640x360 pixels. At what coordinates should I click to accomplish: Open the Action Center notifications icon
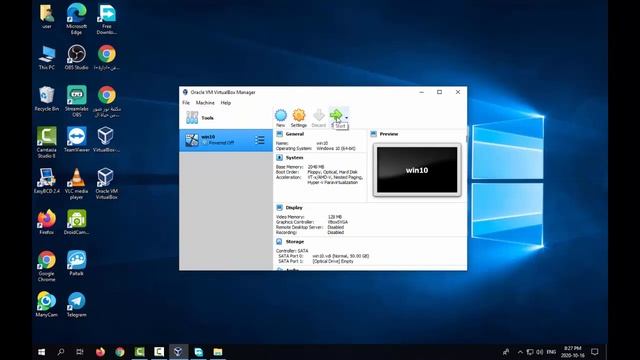click(x=595, y=352)
